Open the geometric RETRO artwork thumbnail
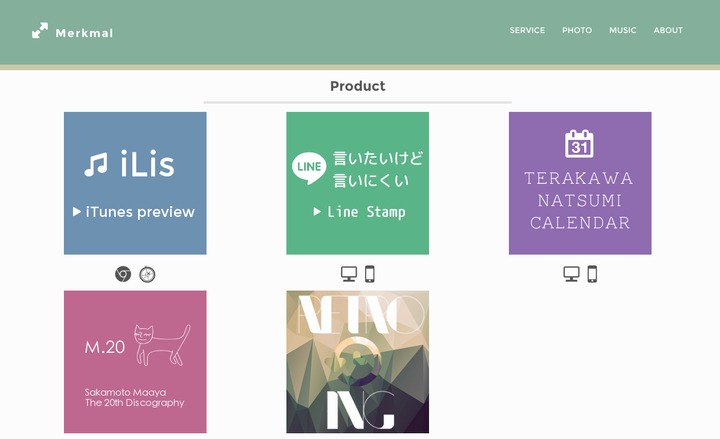The width and height of the screenshot is (720, 439). click(x=357, y=362)
